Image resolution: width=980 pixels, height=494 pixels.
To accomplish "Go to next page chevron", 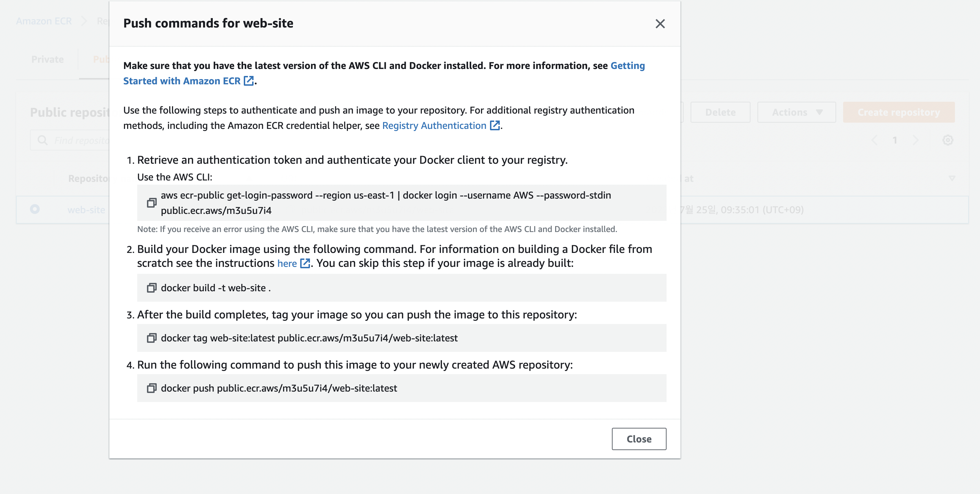I will pyautogui.click(x=916, y=140).
